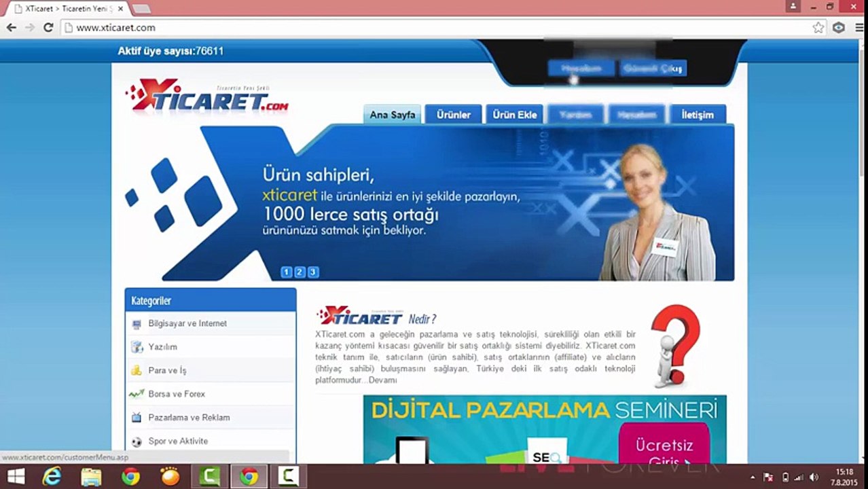This screenshot has width=868, height=489.
Task: Open File Explorer folder in taskbar
Action: click(91, 477)
